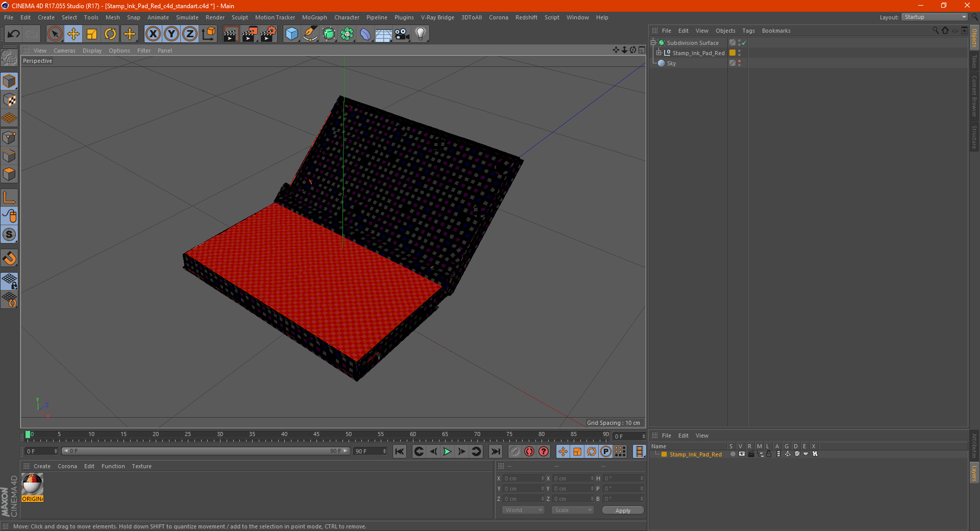
Task: Click the Apply button
Action: 623,510
